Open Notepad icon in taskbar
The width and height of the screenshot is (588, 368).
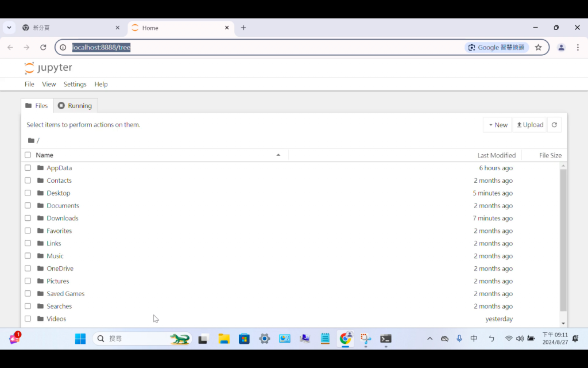click(325, 339)
